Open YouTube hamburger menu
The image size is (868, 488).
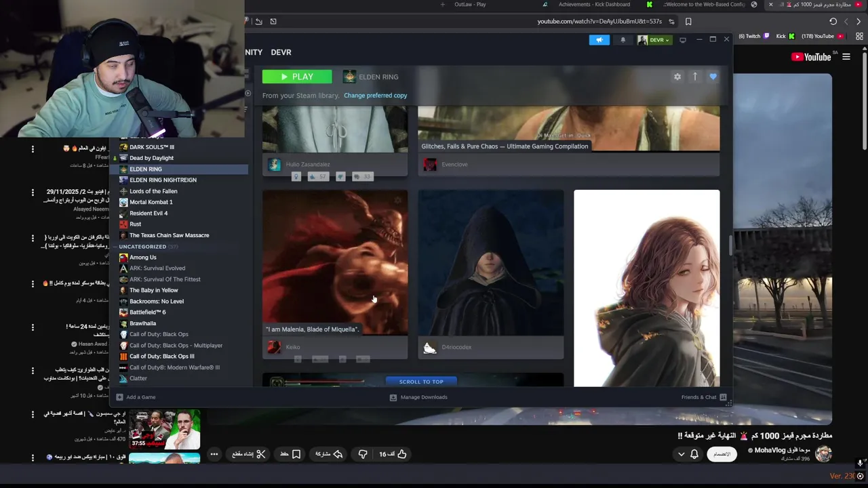(846, 57)
